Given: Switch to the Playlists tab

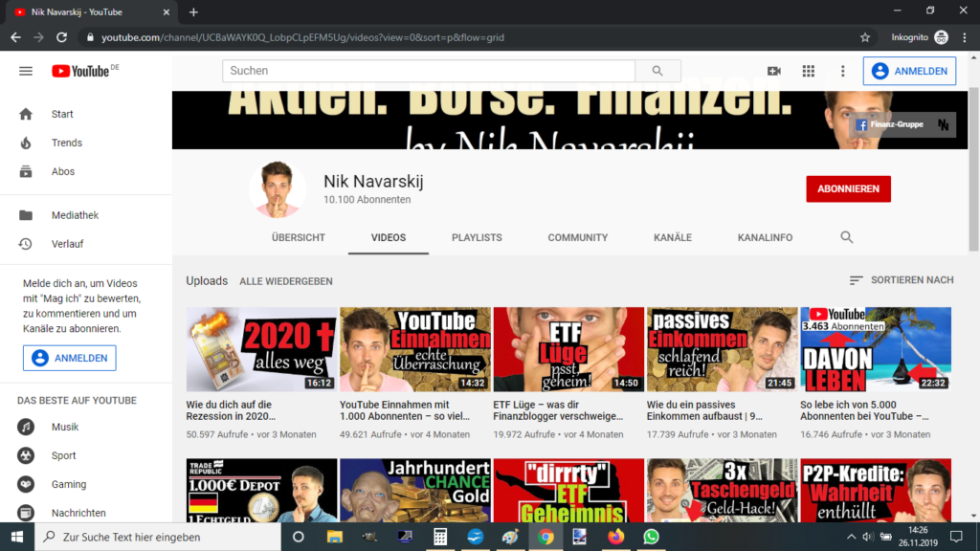Looking at the screenshot, I should coord(477,238).
